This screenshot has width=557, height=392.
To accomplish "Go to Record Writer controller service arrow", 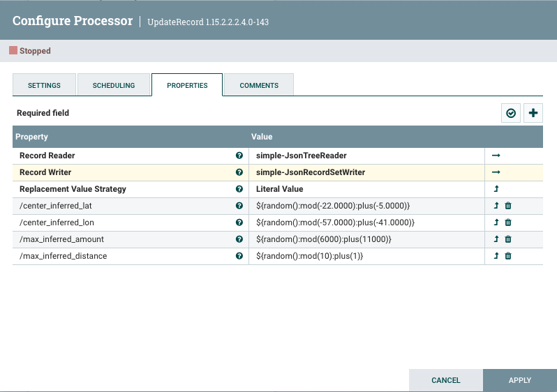I will point(496,172).
